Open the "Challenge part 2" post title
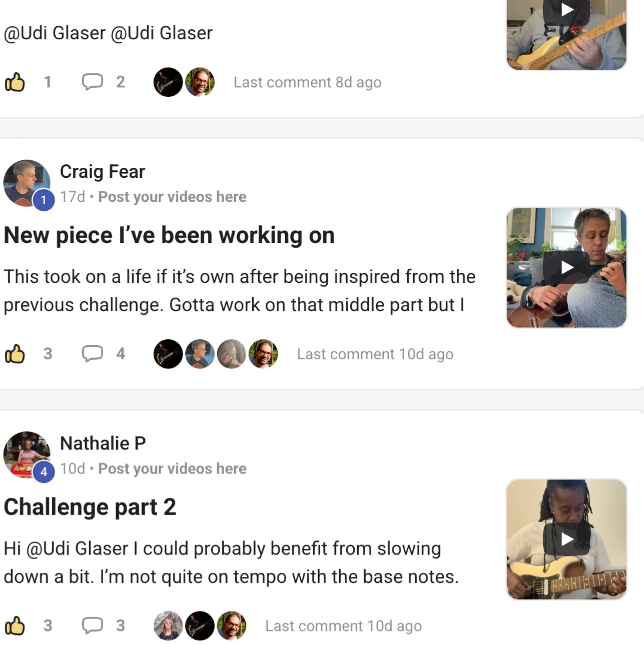The image size is (644, 645). (90, 507)
